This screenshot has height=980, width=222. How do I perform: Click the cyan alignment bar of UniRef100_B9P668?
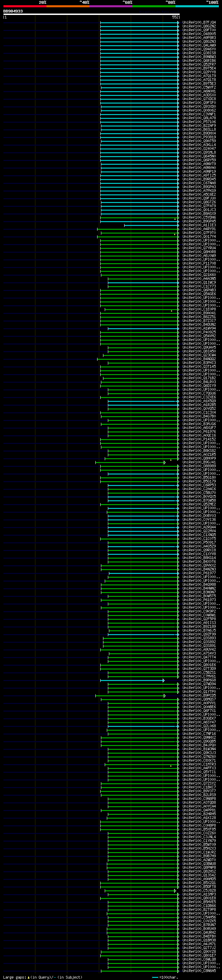[x=133, y=681]
